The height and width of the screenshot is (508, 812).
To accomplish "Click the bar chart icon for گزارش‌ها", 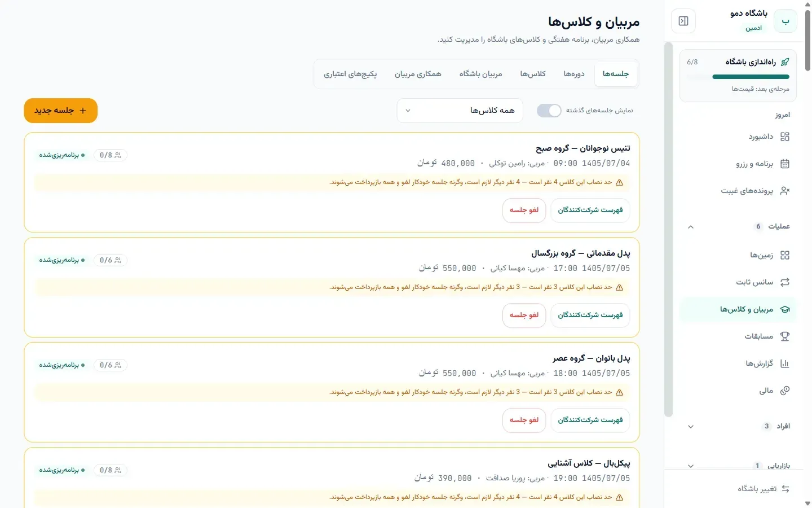I will (x=785, y=364).
